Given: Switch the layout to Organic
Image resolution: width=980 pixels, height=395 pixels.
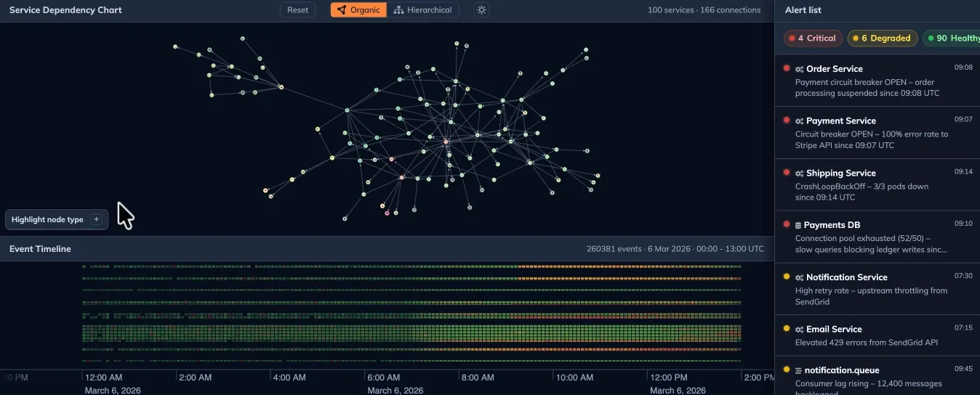Looking at the screenshot, I should tap(358, 10).
